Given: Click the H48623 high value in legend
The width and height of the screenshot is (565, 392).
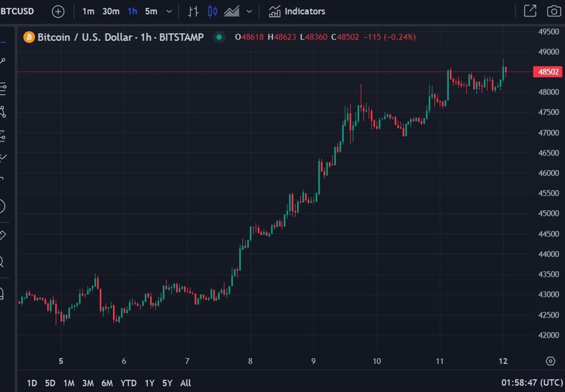Looking at the screenshot, I should click(x=282, y=37).
